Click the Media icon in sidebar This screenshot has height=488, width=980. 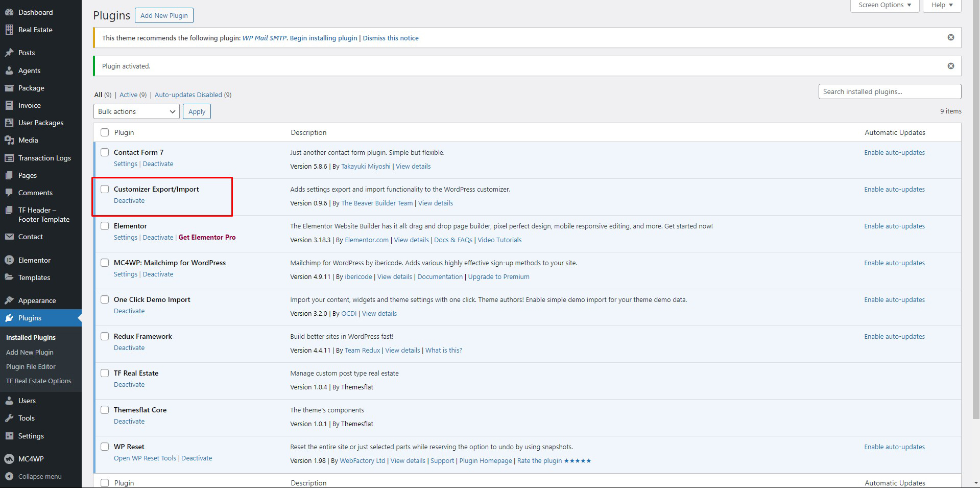9,140
